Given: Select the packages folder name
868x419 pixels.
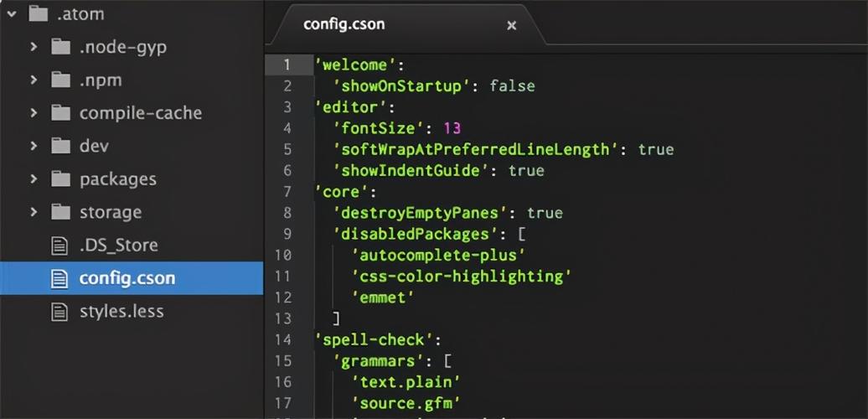Looking at the screenshot, I should [118, 180].
